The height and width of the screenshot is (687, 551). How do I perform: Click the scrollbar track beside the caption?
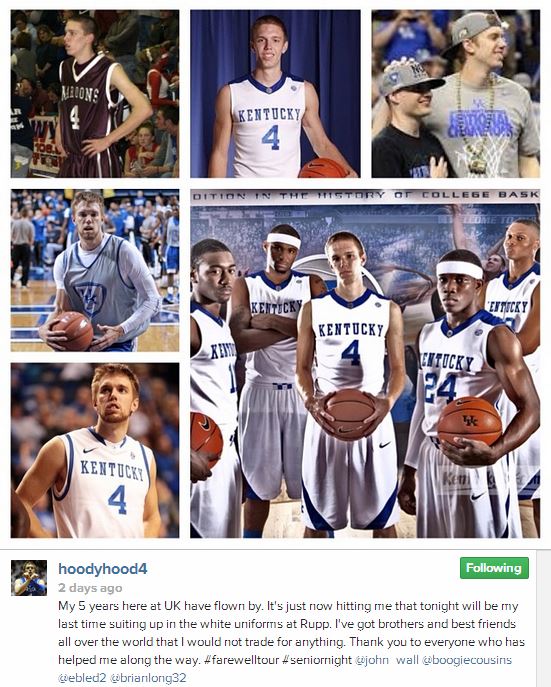point(544,618)
